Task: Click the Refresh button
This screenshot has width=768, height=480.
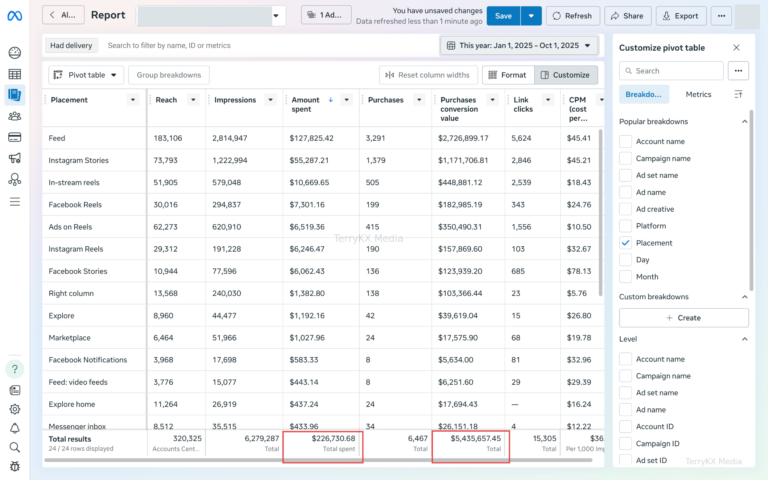Action: point(573,16)
